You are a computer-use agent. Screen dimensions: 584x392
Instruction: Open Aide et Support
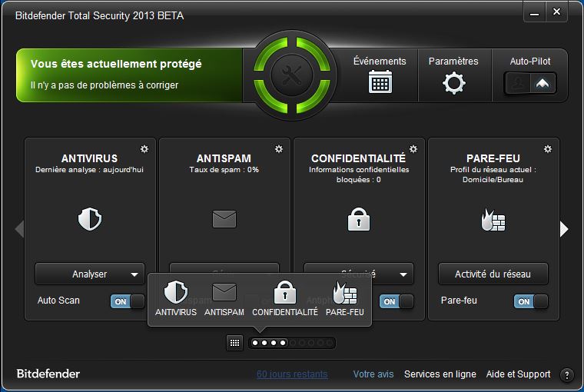point(518,374)
